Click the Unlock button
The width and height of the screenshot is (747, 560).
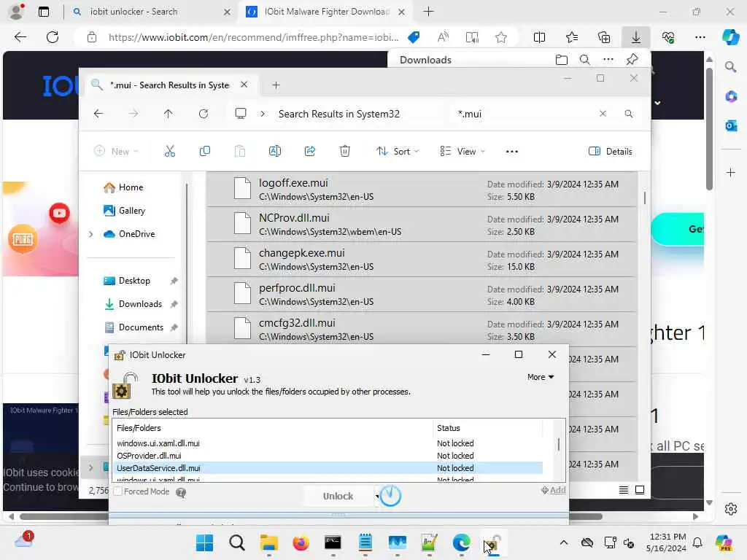338,496
